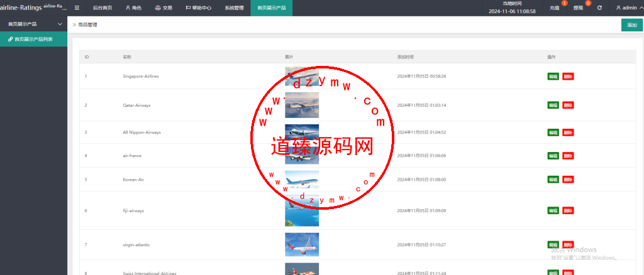Open the 角色 top menu
The image size is (644, 275).
(133, 8)
